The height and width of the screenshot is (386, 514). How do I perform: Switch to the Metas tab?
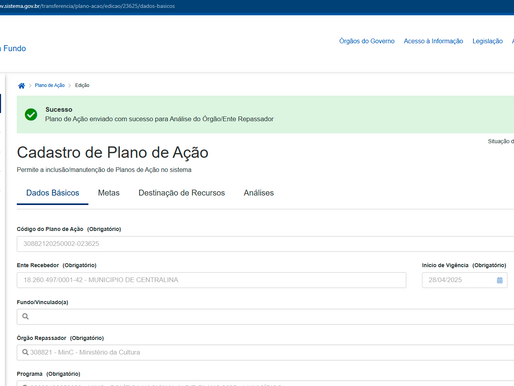tap(109, 193)
